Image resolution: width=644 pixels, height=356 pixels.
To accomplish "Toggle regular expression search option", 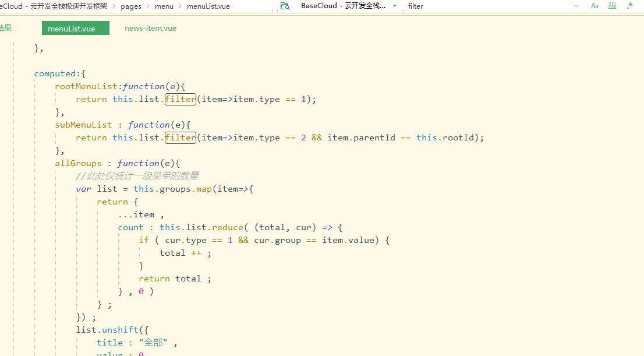I will coord(629,6).
